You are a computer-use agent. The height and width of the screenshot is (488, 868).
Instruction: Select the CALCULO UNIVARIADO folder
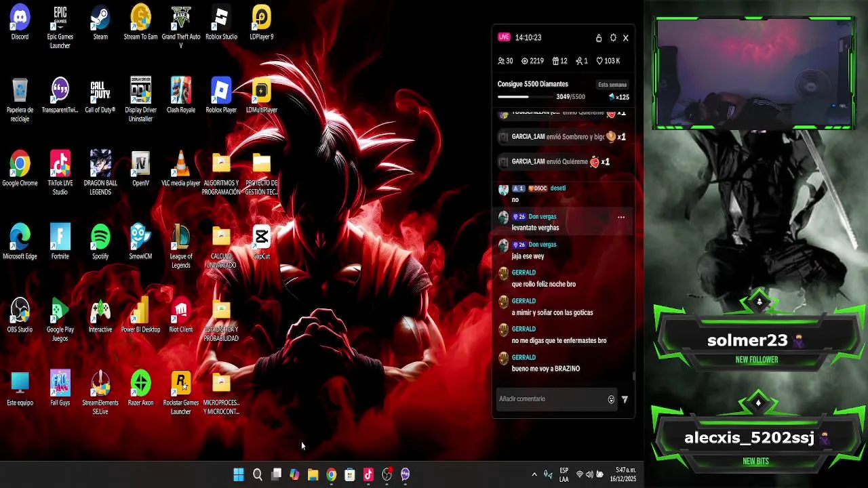(221, 247)
